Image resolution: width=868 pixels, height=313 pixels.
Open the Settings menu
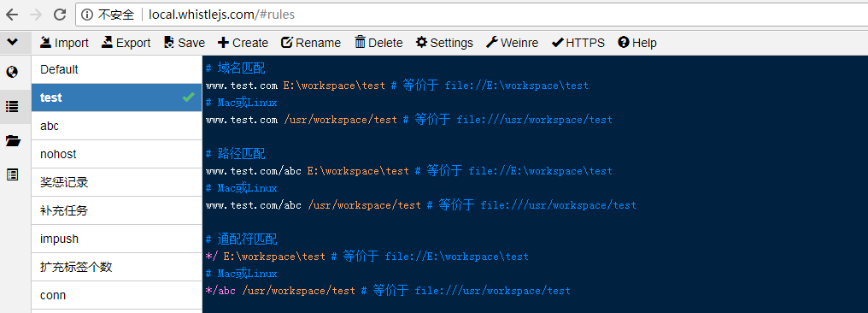[444, 43]
